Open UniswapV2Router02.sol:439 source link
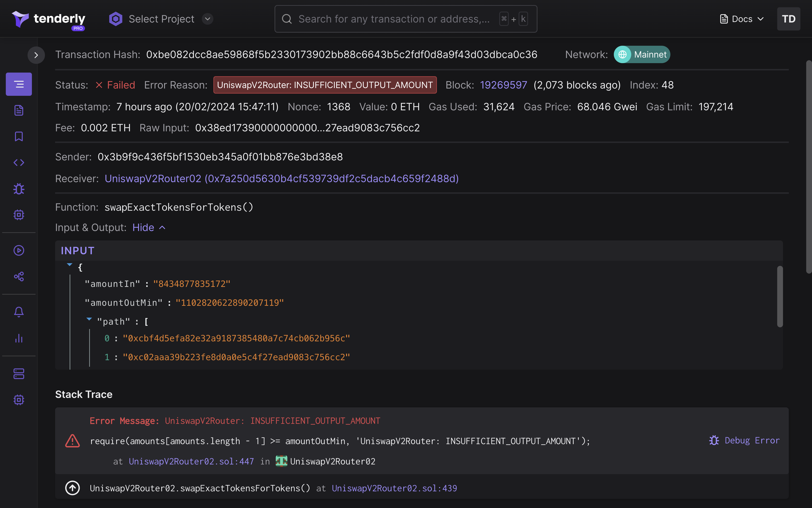The height and width of the screenshot is (508, 812). 394,488
